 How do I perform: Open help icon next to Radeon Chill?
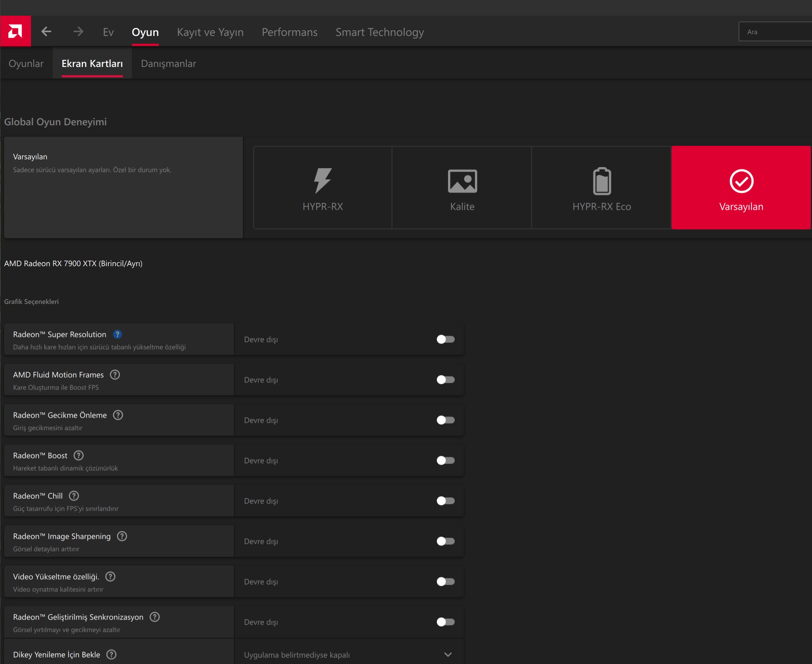(74, 496)
